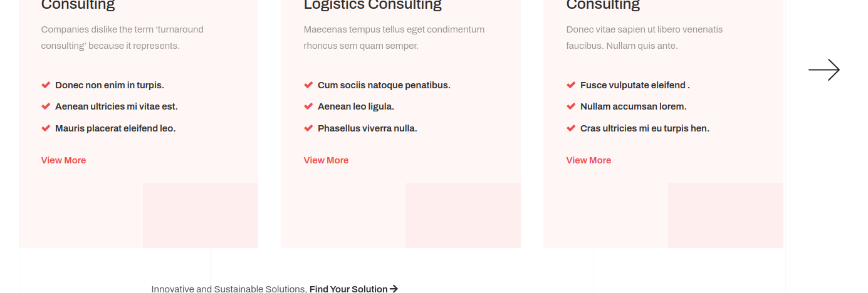Click checkmark beside 'Aenean ultricies mi vitae est'
The image size is (868, 293).
[x=46, y=106]
